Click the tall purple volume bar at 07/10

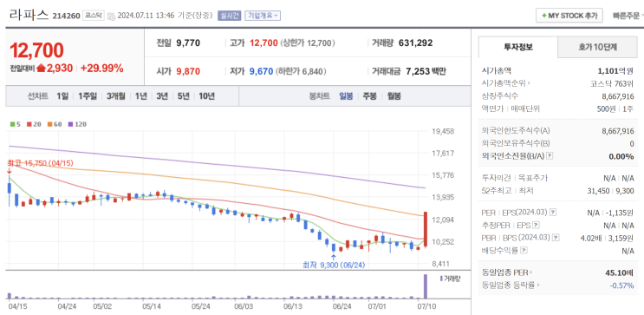coord(426,286)
